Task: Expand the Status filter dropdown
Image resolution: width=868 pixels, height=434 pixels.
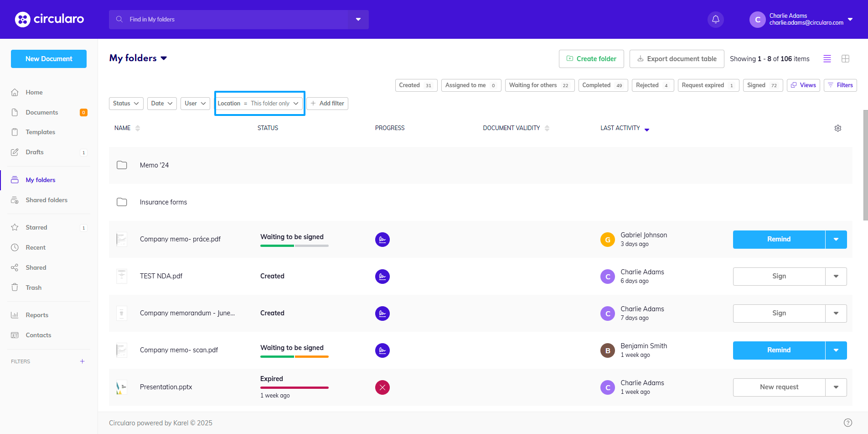Action: click(x=126, y=104)
